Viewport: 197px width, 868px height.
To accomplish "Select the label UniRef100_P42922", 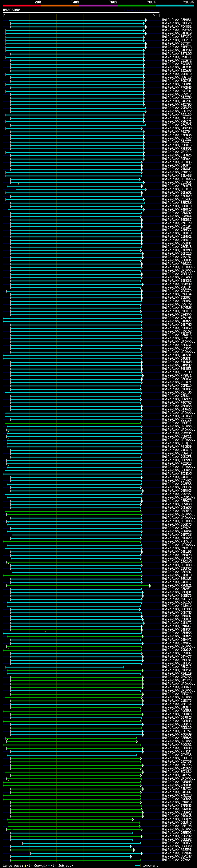I will point(177,768).
